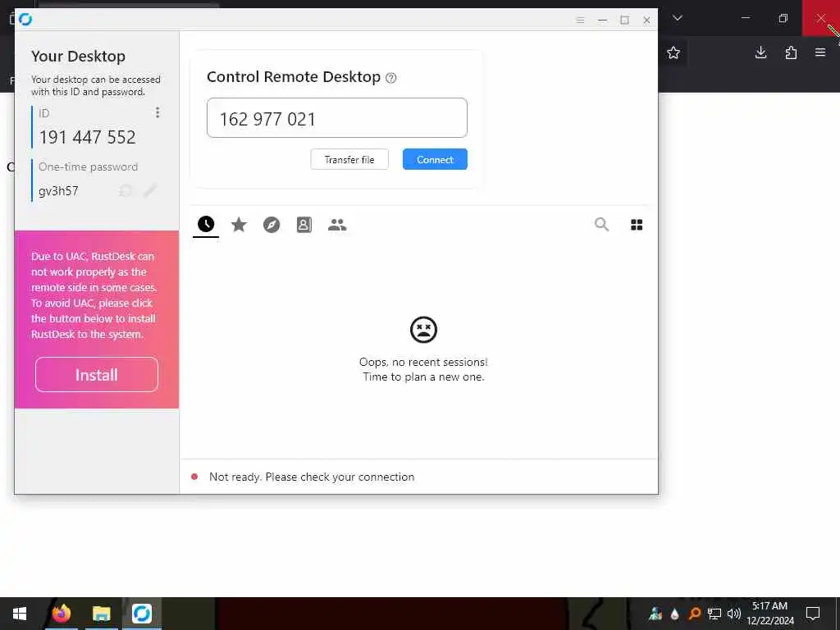The height and width of the screenshot is (630, 840).
Task: Open the Recent sessions tab
Action: (x=206, y=225)
